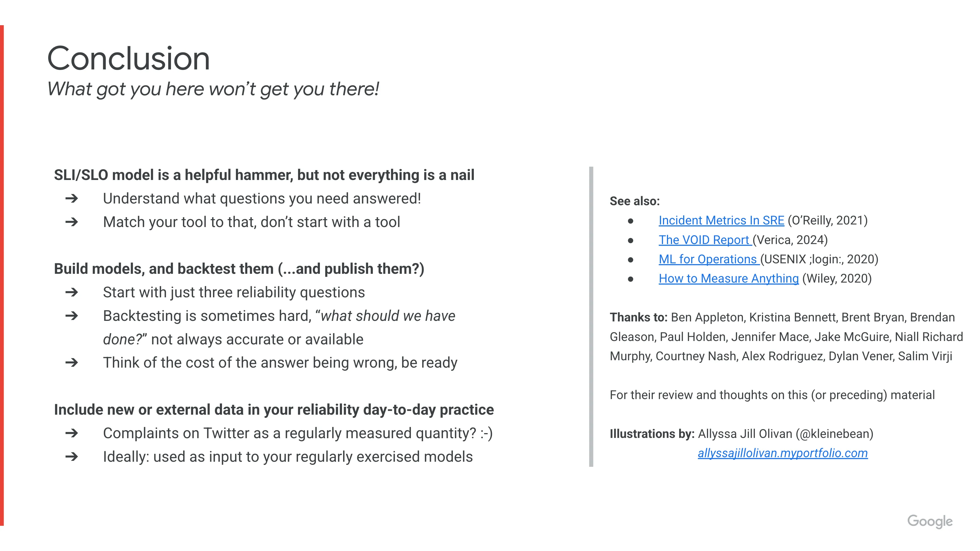The width and height of the screenshot is (980, 551).
Task: Click arrow before Ideally: used as input
Action: (x=71, y=457)
